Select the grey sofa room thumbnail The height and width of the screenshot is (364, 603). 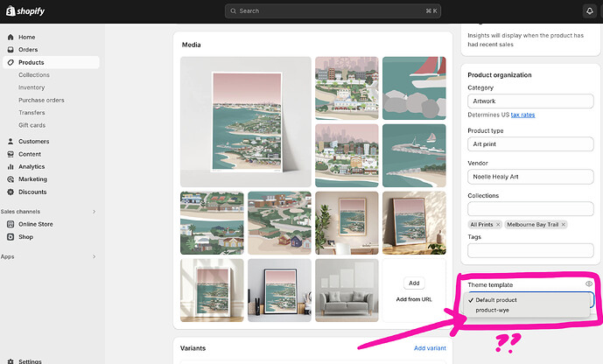(347, 290)
